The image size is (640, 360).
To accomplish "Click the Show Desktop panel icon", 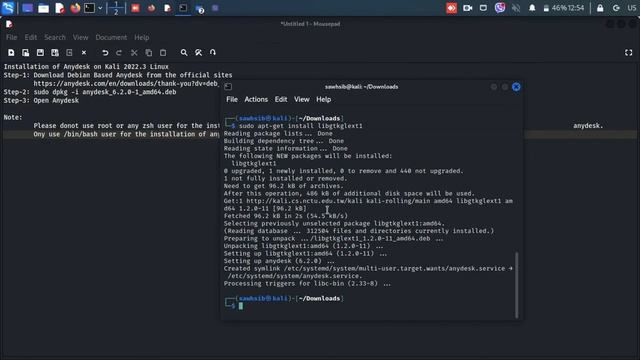I will pos(27,8).
